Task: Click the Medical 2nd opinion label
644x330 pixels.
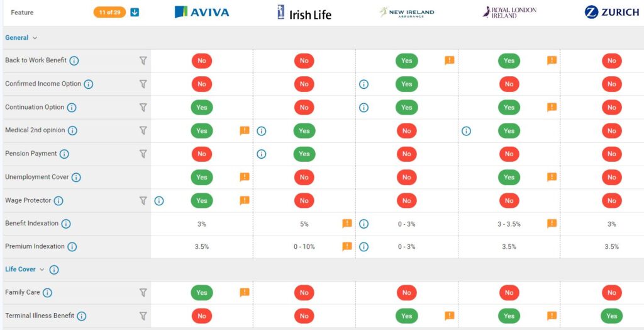Action: tap(34, 130)
